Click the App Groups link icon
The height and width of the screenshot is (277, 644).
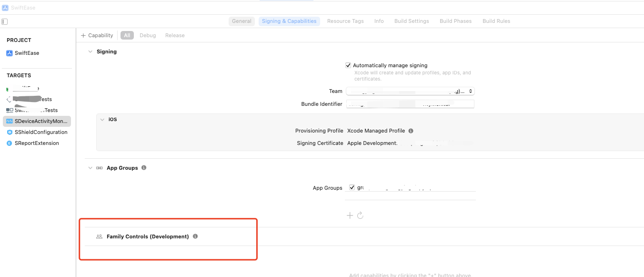pos(99,168)
